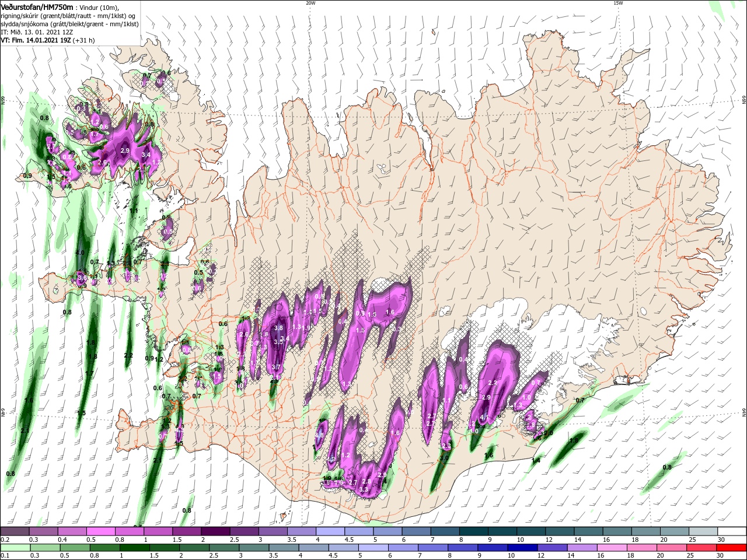Click the 20W longitude label
The height and width of the screenshot is (560, 747).
[310, 3]
